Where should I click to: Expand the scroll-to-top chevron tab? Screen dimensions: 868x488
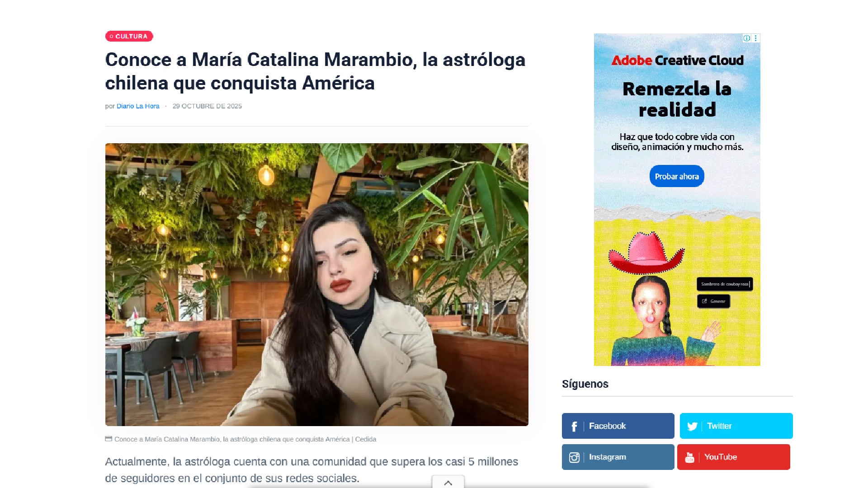[x=448, y=482]
